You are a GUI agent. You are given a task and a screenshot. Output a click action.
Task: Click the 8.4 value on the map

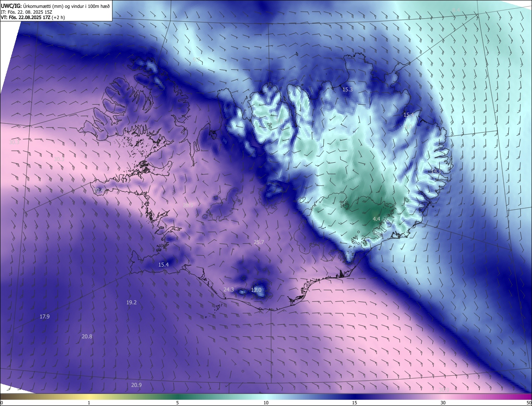(x=456, y=10)
